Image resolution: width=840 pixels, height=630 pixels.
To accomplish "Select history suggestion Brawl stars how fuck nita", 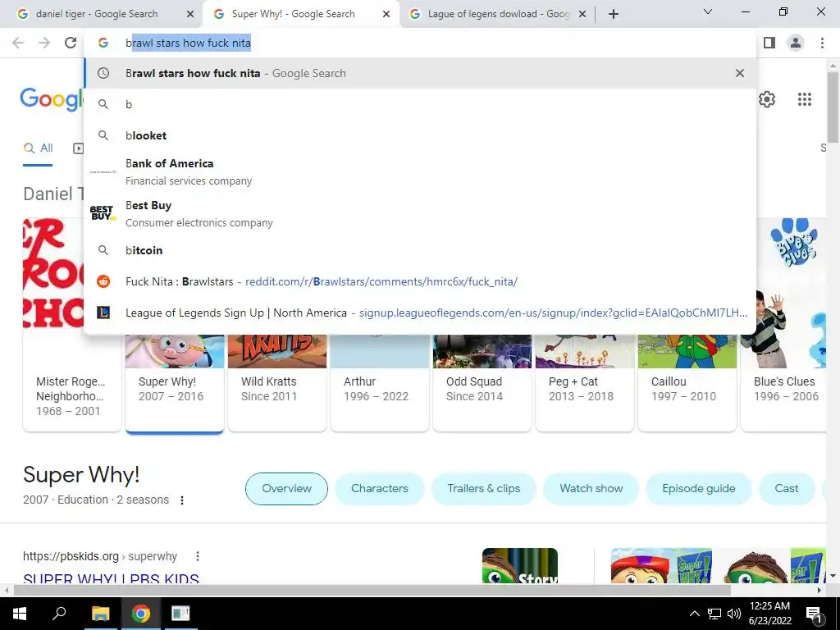I will coord(420,73).
